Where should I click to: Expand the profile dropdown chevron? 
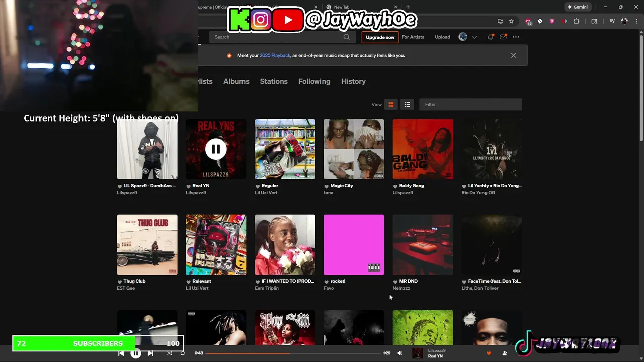474,37
